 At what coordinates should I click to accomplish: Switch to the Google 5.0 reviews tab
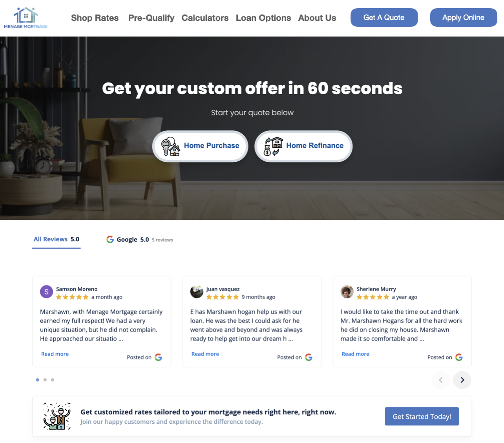(x=140, y=240)
